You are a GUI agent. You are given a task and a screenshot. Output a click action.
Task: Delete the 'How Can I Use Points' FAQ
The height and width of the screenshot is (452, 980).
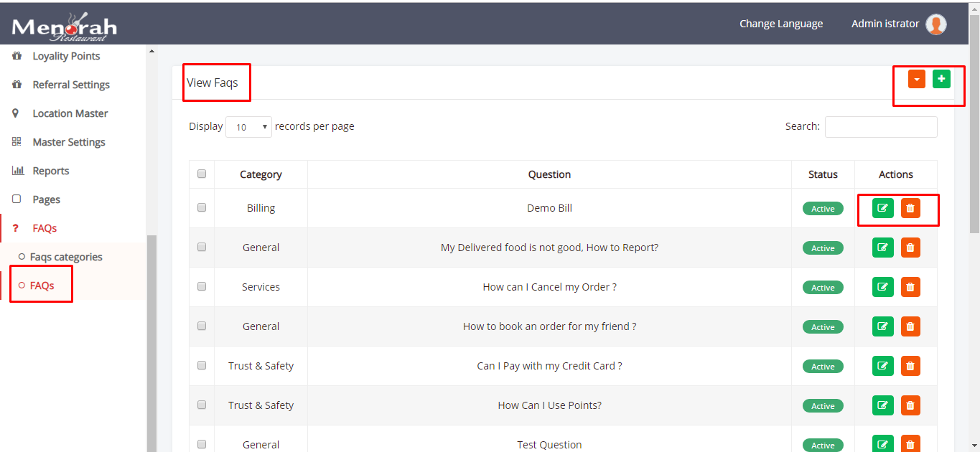click(x=910, y=405)
